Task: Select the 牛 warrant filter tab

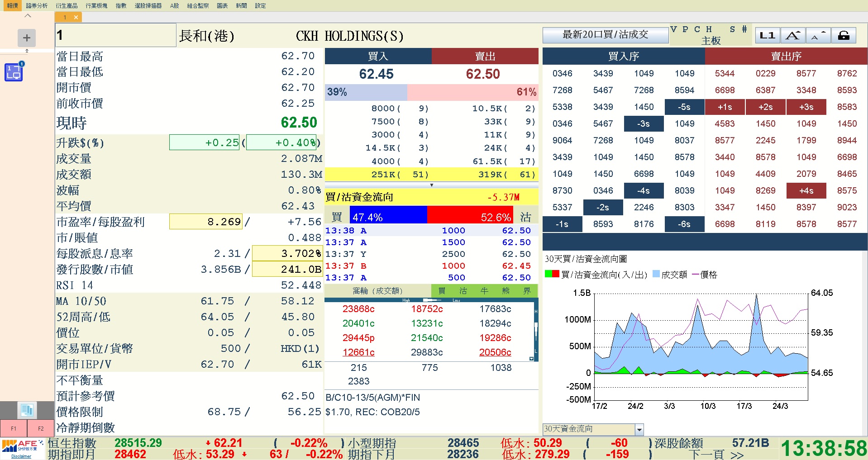Action: coord(484,291)
